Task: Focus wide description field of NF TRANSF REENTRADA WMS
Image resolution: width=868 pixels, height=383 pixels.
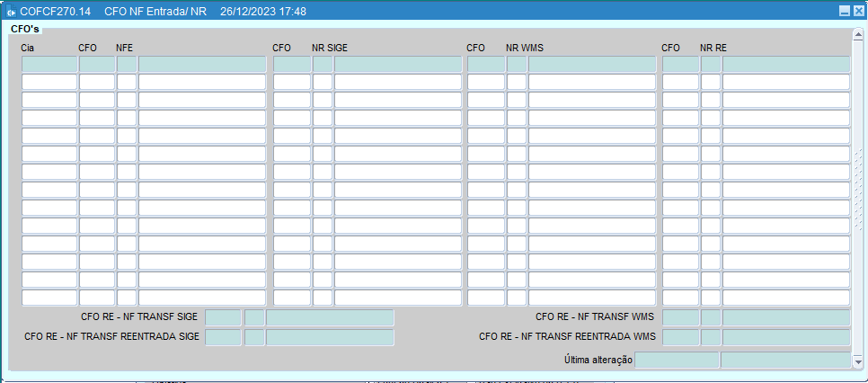Action: pos(786,337)
